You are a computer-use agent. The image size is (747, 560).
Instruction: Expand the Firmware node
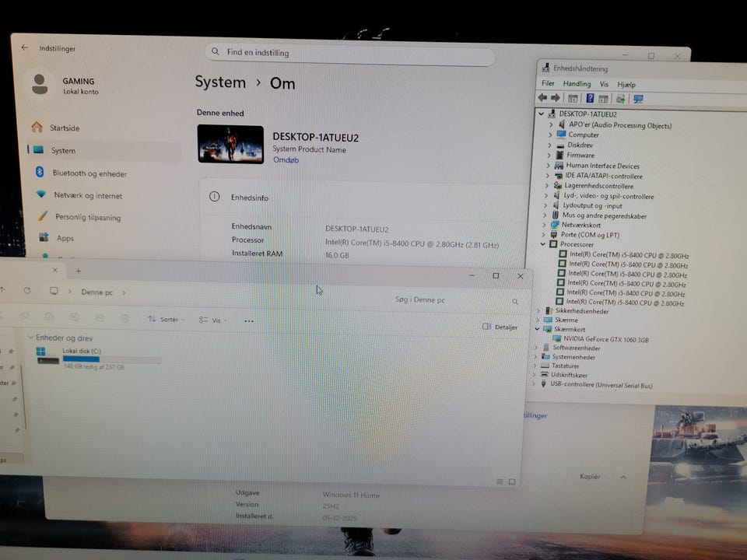click(549, 156)
